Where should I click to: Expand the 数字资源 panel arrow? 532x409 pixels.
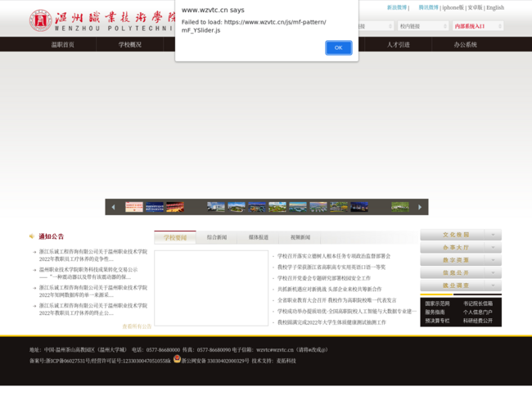click(493, 260)
